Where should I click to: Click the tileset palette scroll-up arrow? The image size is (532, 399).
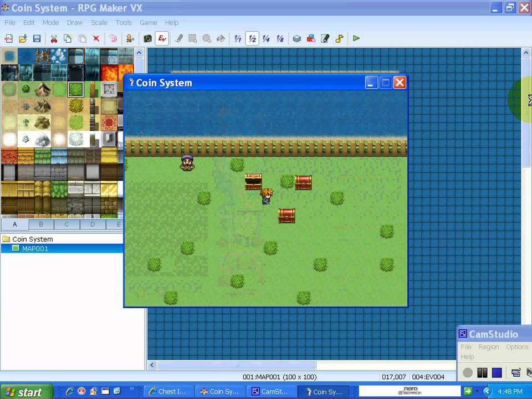139,53
